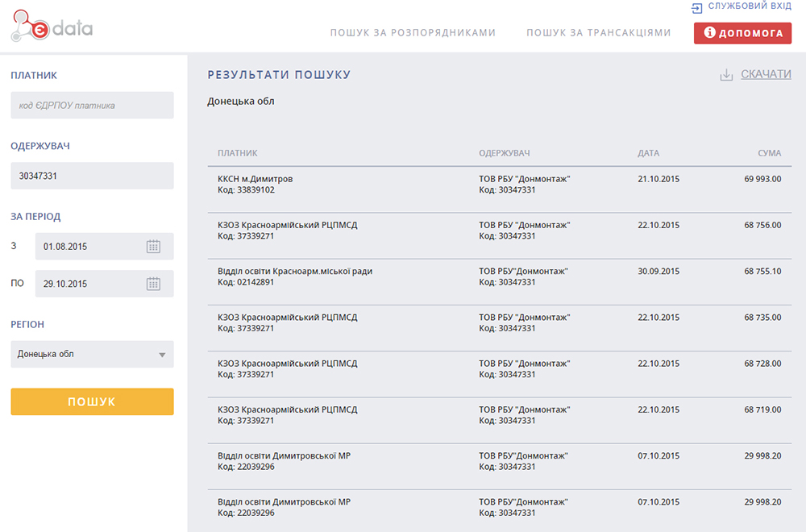The image size is (806, 532).
Task: Click the Службовий вхід link
Action: coord(749,6)
